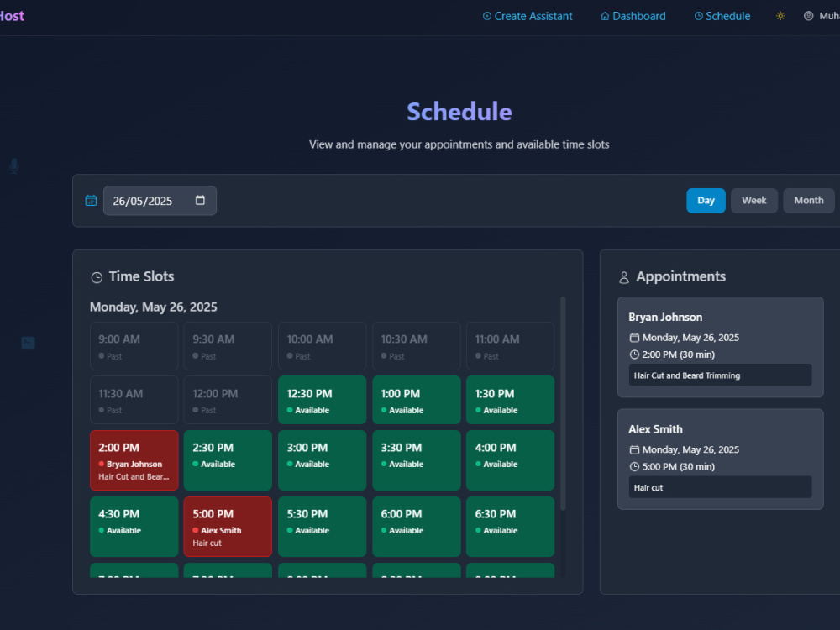
Task: Open the date picker calendar button
Action: coord(201,201)
